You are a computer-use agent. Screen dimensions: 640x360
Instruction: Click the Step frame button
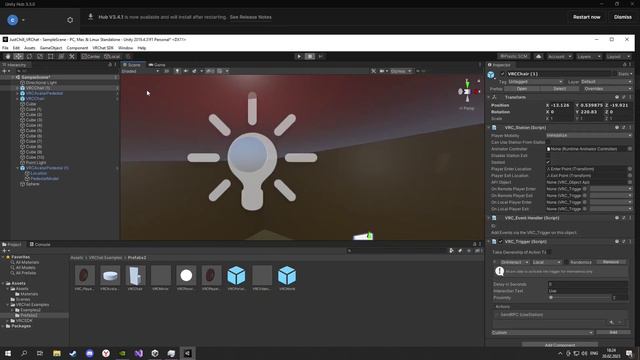(x=320, y=56)
